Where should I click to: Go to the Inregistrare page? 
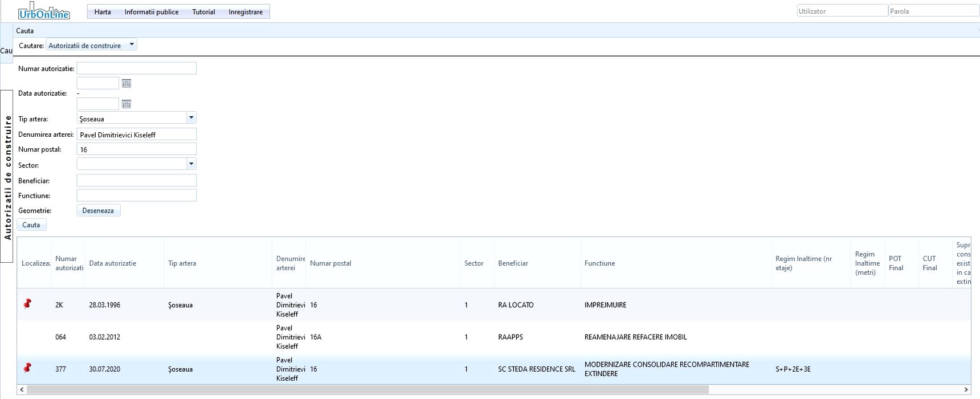pos(246,12)
